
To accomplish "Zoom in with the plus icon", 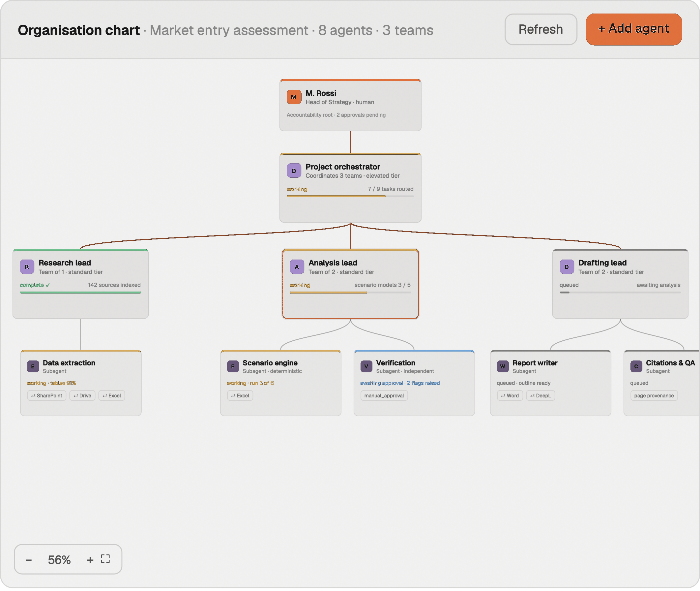I will 90,560.
